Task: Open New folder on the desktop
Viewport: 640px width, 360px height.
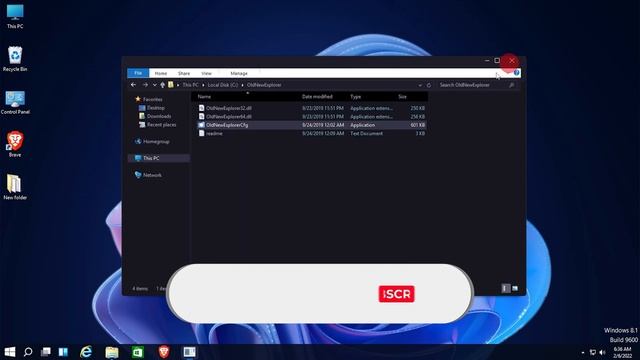Action: click(x=15, y=187)
